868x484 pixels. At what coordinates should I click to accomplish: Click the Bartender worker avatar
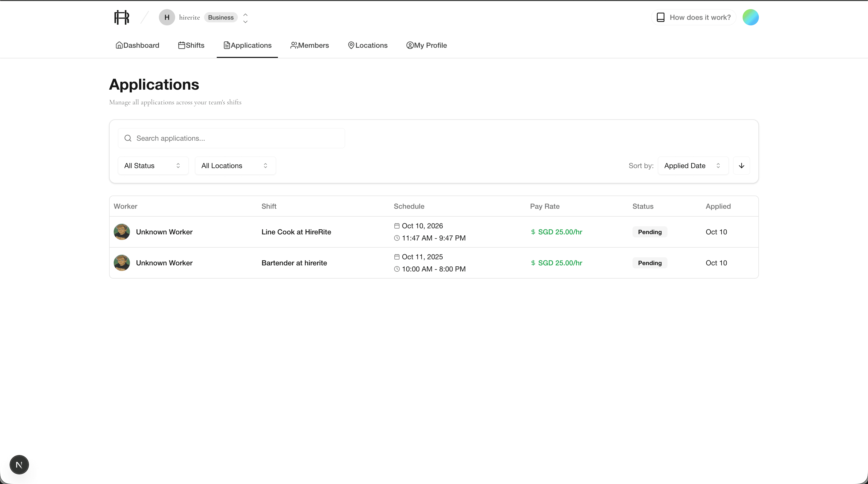coord(122,263)
